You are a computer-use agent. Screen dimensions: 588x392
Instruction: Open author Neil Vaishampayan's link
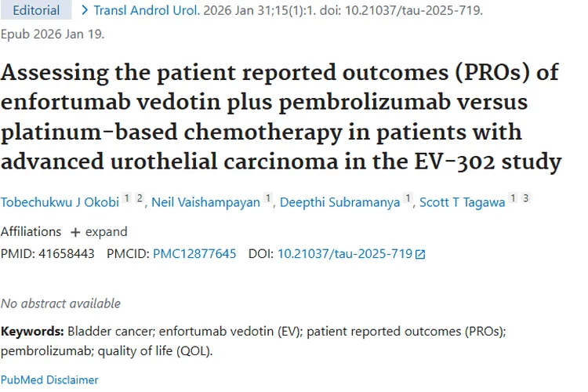click(202, 201)
